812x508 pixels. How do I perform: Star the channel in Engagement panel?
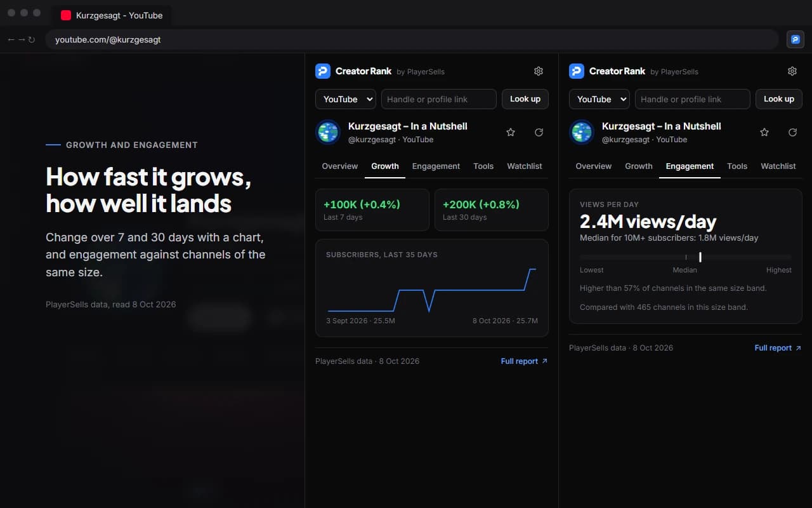click(764, 132)
